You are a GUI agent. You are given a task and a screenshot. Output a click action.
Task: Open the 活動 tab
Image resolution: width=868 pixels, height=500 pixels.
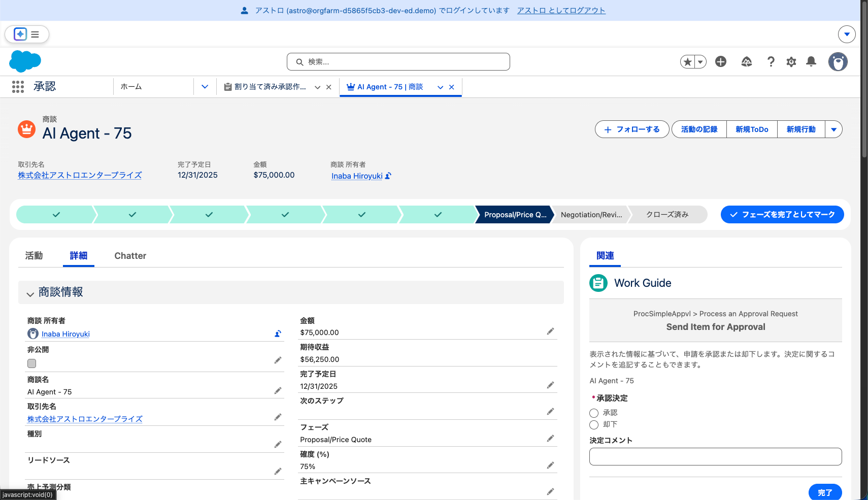pos(34,256)
